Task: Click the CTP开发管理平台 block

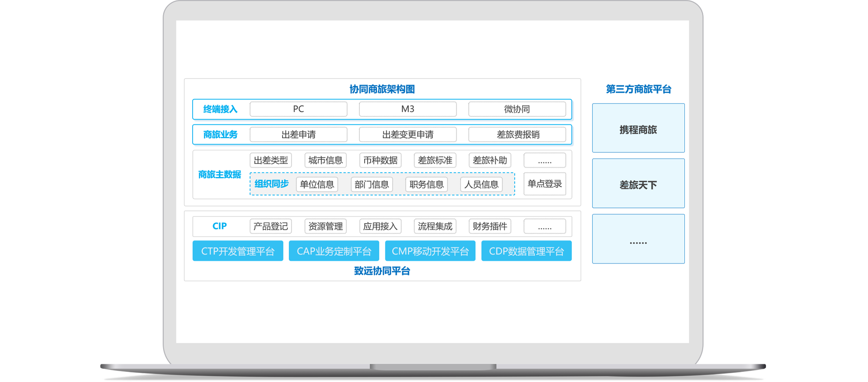Action: (238, 251)
